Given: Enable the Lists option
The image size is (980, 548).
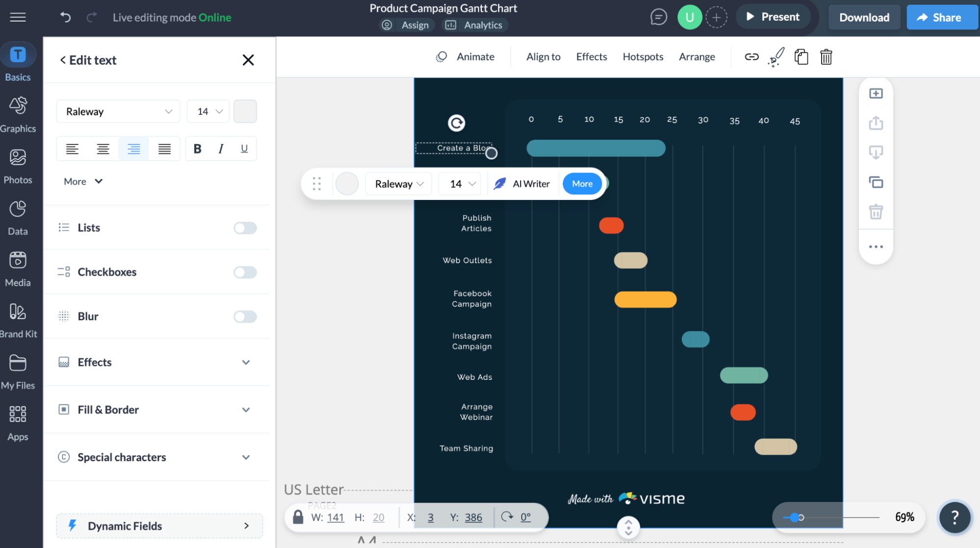Looking at the screenshot, I should pyautogui.click(x=245, y=227).
